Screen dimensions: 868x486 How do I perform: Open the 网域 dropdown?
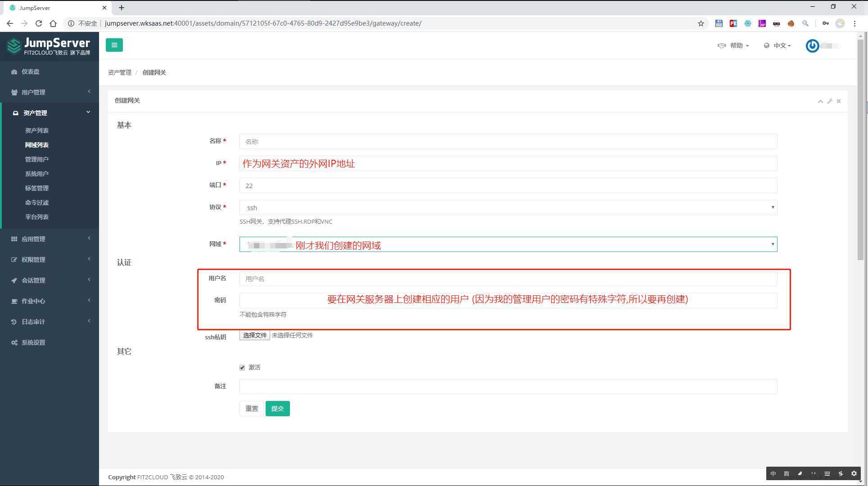tap(508, 244)
